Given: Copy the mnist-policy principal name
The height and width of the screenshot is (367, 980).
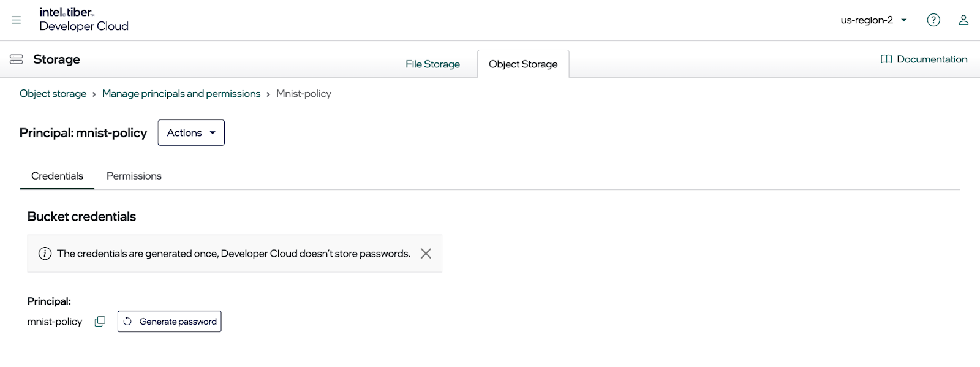Looking at the screenshot, I should point(100,322).
